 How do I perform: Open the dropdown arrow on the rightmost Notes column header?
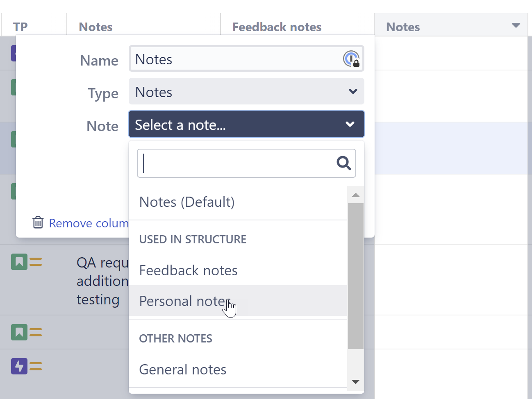pos(516,25)
